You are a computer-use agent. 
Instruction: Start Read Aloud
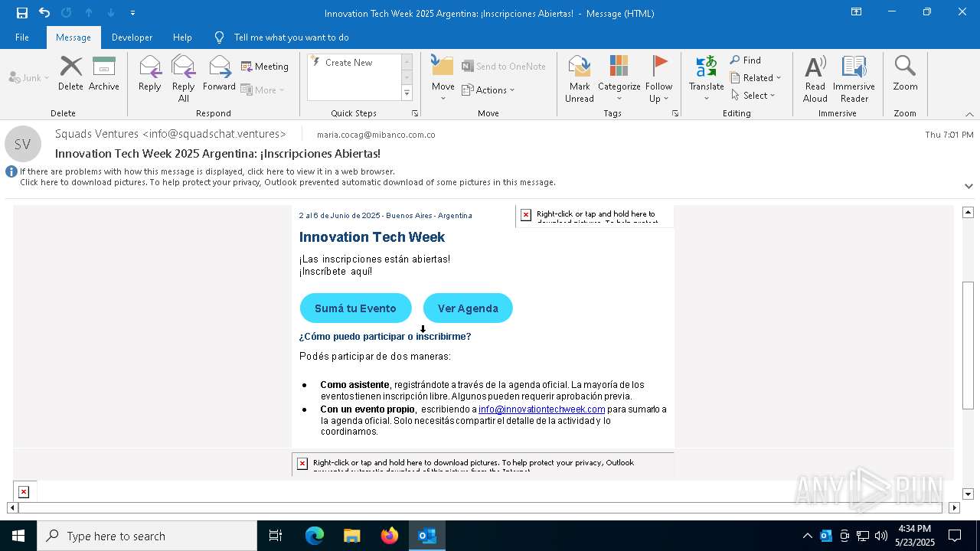[815, 78]
